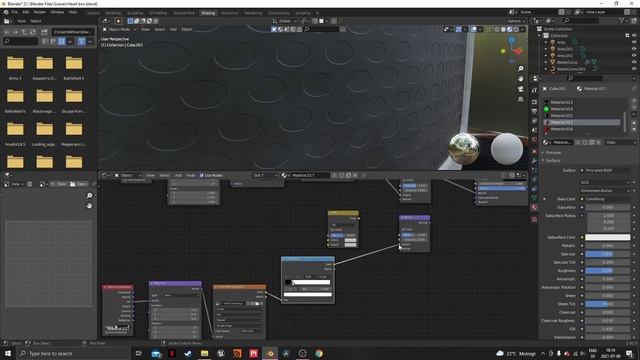Screen dimensions: 640x360
Task: Expand the Area light in outliner
Action: [x=546, y=42]
